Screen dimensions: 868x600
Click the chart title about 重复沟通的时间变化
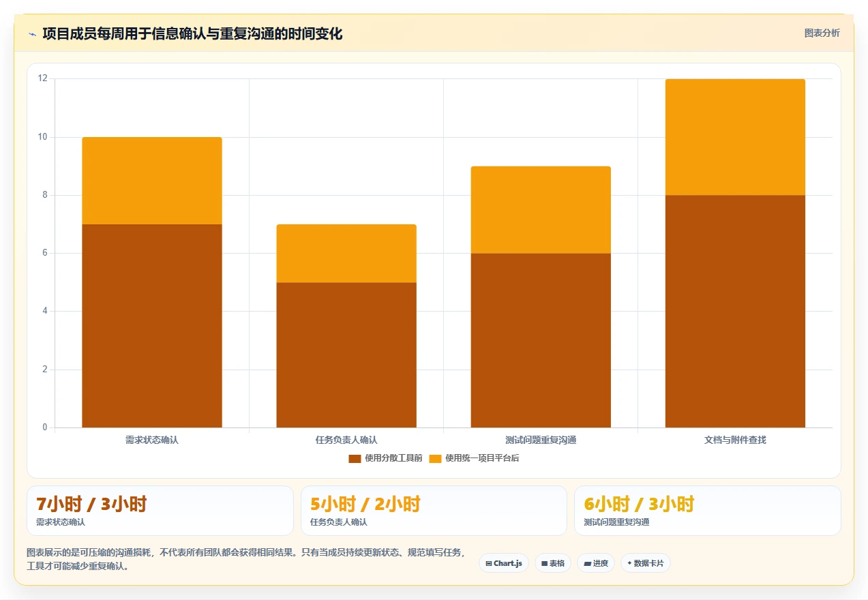pyautogui.click(x=192, y=34)
